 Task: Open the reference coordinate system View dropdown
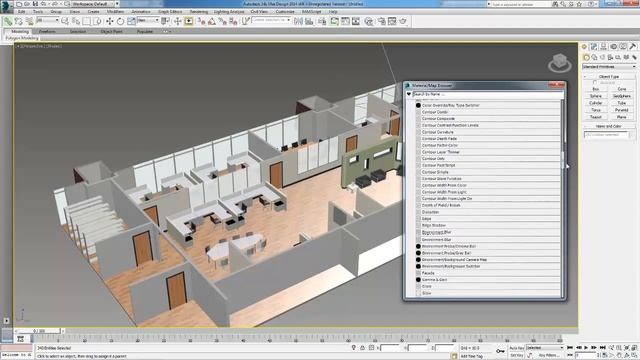148,20
